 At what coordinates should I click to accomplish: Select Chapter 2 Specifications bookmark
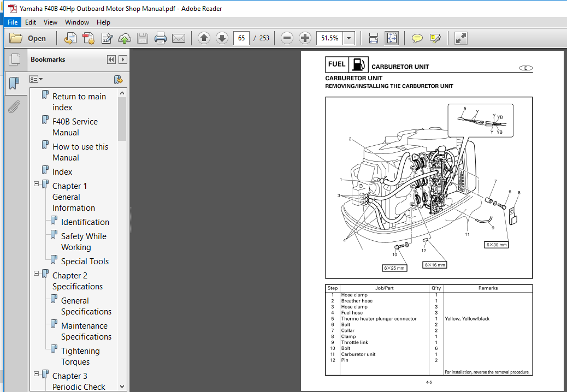(78, 281)
